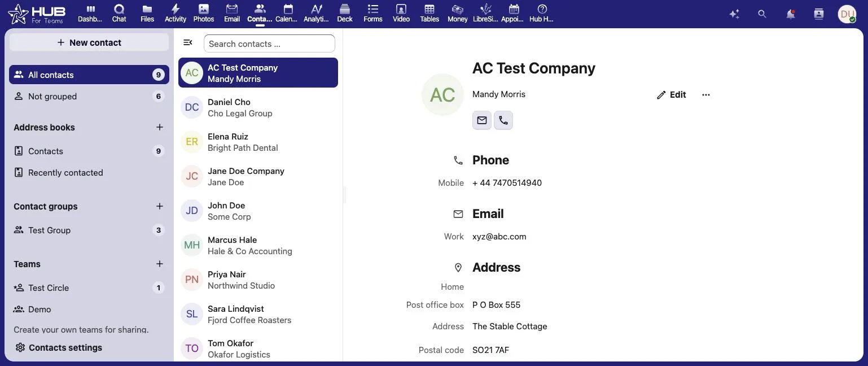Focus the Search contacts field

[x=269, y=43]
